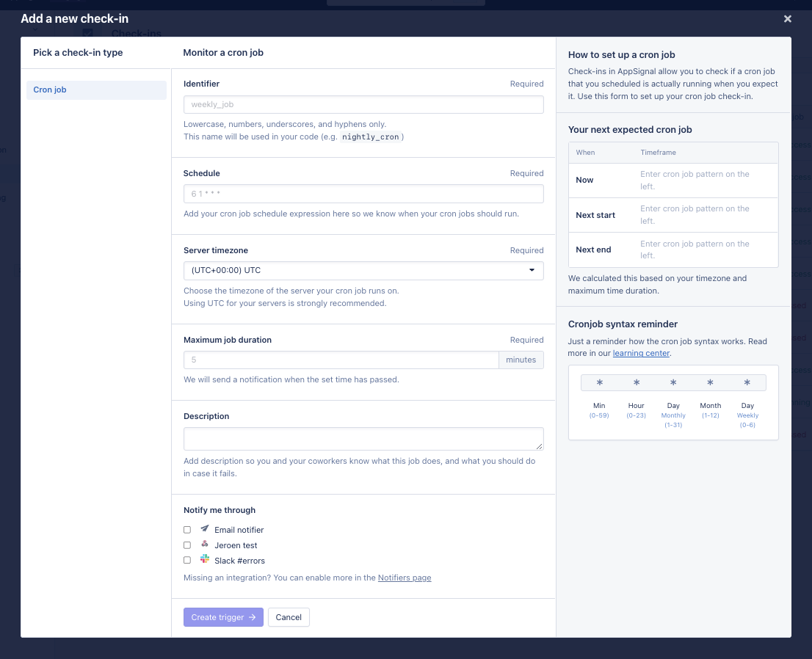Click the Slack logo icon
The width and height of the screenshot is (812, 659).
pyautogui.click(x=205, y=559)
